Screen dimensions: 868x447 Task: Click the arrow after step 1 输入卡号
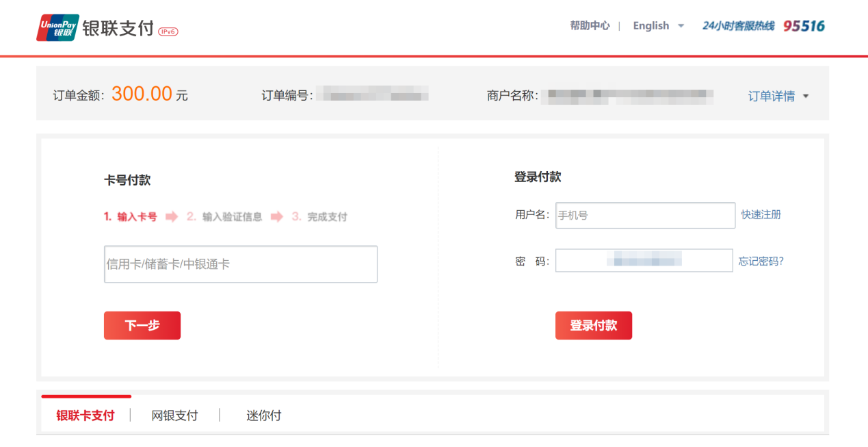[x=172, y=217]
